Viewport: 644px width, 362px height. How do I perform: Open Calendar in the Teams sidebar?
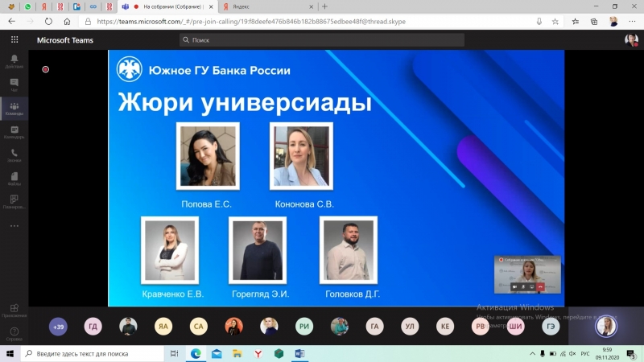pyautogui.click(x=14, y=132)
